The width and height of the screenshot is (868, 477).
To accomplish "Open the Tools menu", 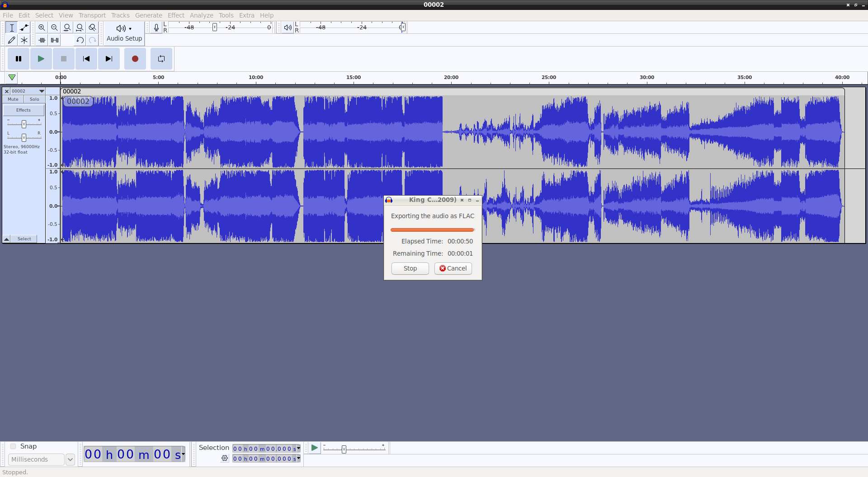I will pyautogui.click(x=226, y=15).
